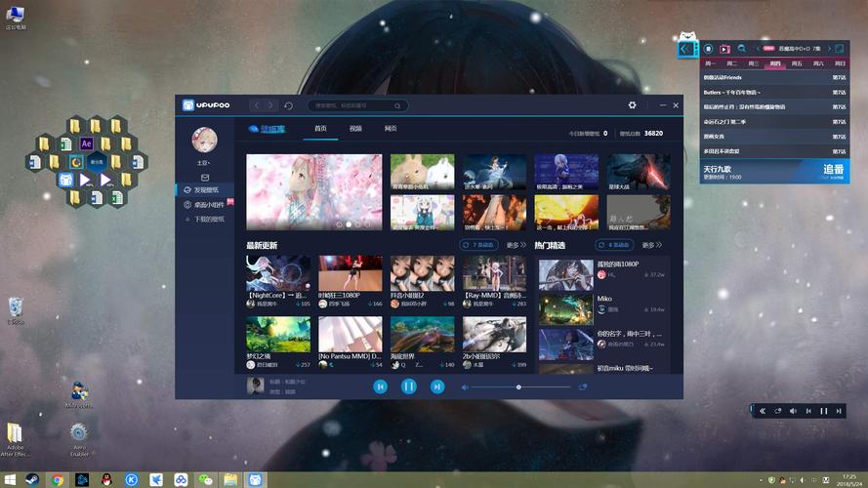Select the second carousel dot on banner
This screenshot has height=488, width=868.
tap(349, 224)
